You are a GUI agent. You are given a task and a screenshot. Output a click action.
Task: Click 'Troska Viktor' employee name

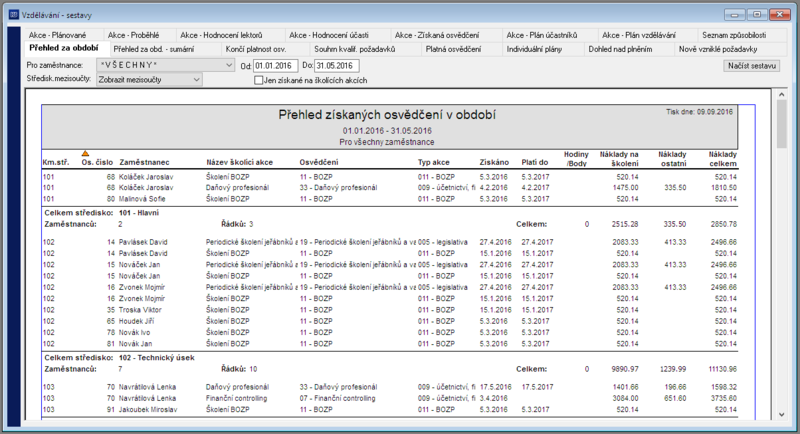pos(140,310)
